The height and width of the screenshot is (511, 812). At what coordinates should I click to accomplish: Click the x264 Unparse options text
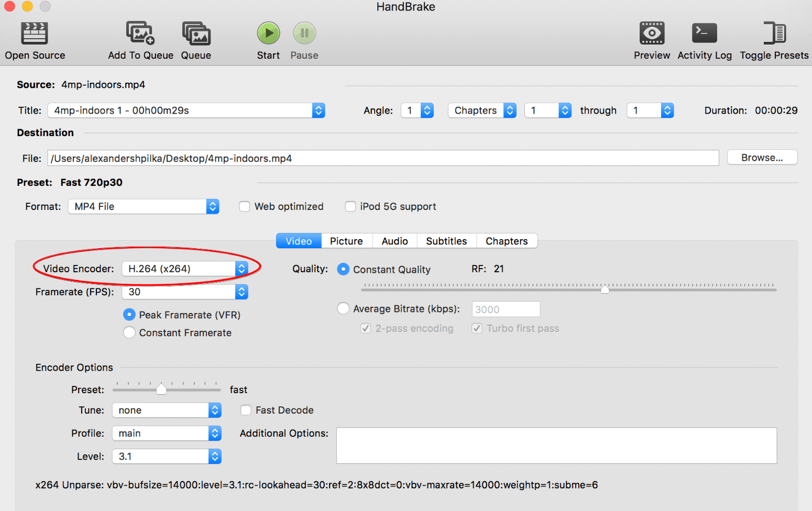click(x=316, y=485)
